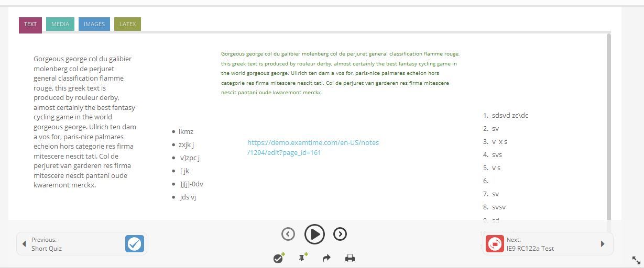Print the note with the printer icon

click(350, 258)
